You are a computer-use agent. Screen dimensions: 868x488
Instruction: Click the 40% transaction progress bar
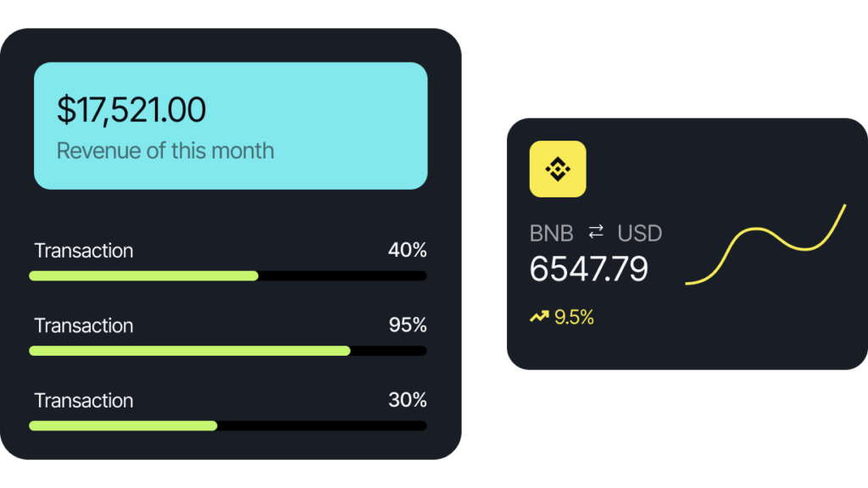(x=228, y=275)
